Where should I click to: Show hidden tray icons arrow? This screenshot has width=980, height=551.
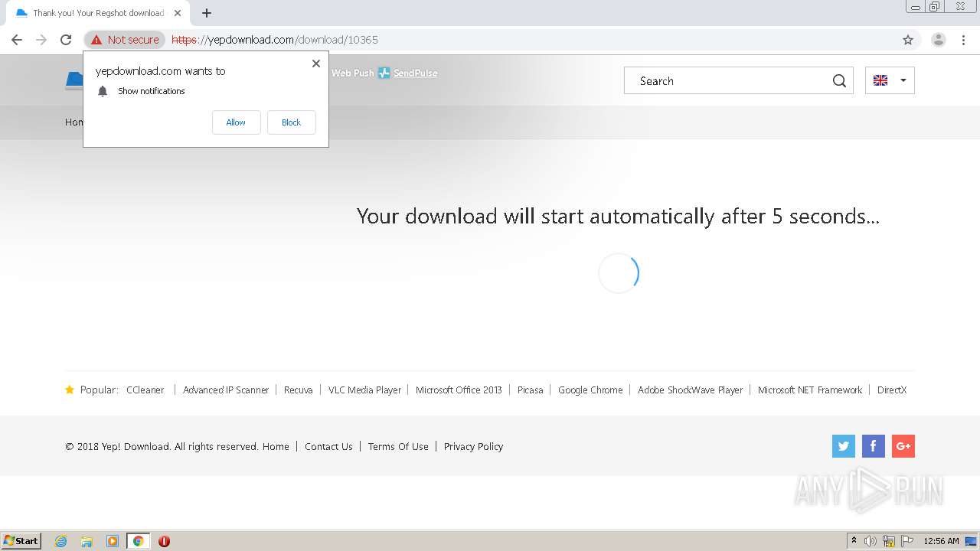coord(854,541)
